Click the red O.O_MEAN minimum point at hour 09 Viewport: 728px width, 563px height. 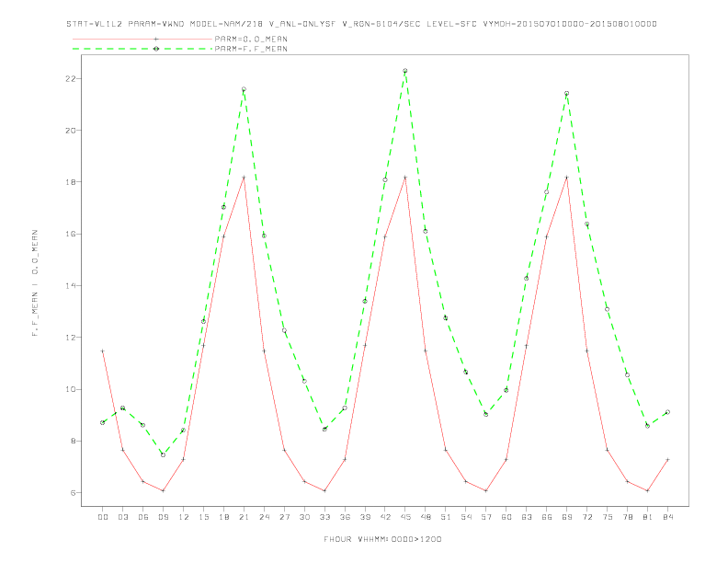click(x=163, y=490)
